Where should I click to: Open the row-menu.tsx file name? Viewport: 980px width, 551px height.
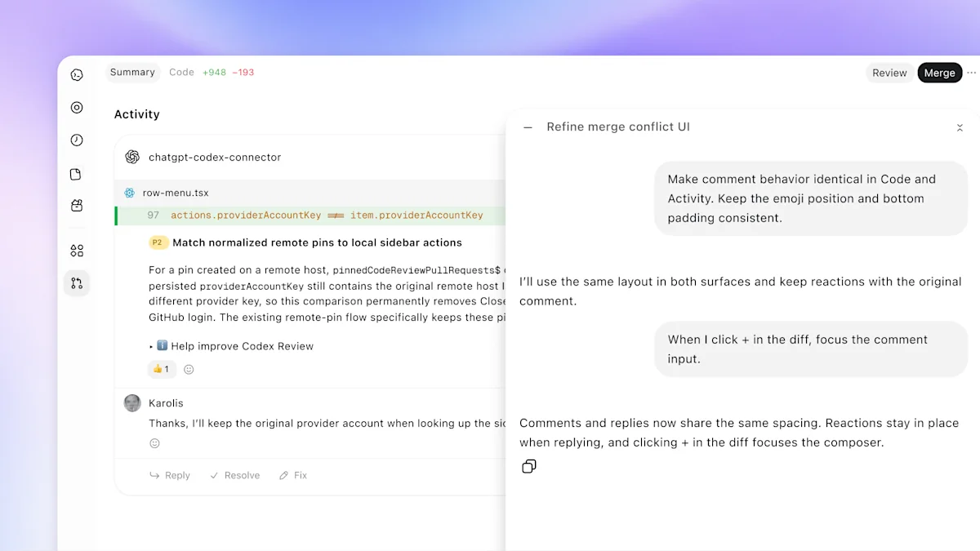click(176, 193)
